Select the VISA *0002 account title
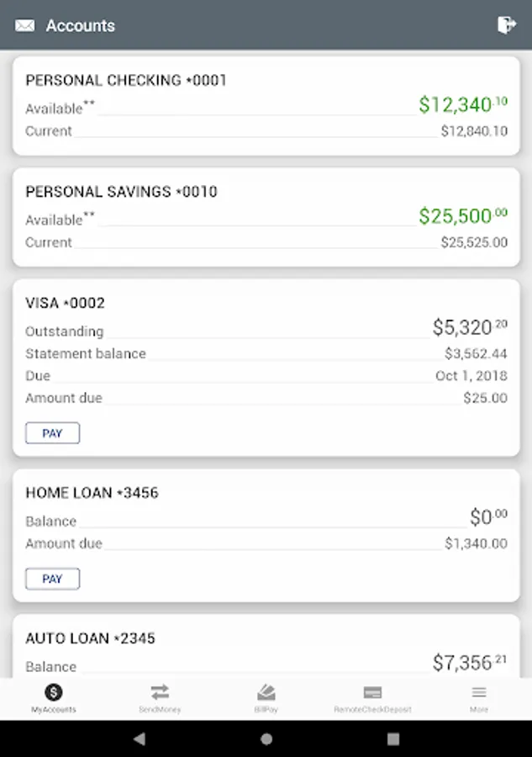 (65, 303)
